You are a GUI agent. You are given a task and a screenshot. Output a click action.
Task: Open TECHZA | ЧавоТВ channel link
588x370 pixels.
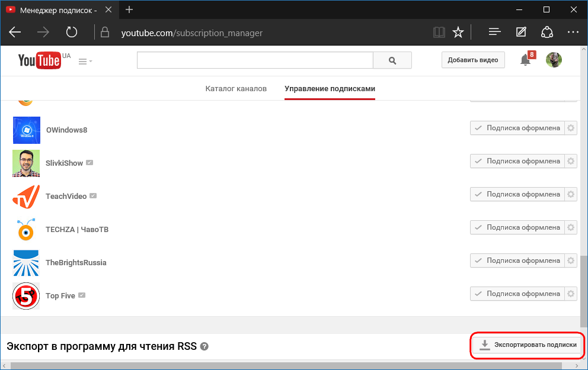click(x=77, y=229)
